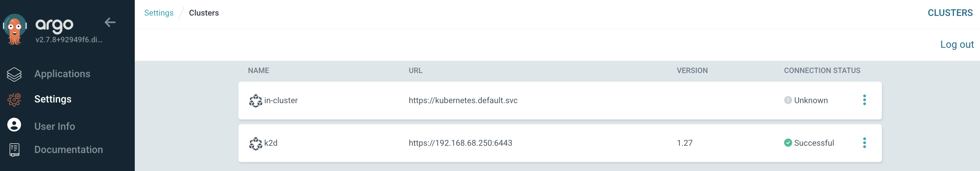Open the in-cluster row by its URL
The height and width of the screenshot is (171, 980).
tap(463, 100)
